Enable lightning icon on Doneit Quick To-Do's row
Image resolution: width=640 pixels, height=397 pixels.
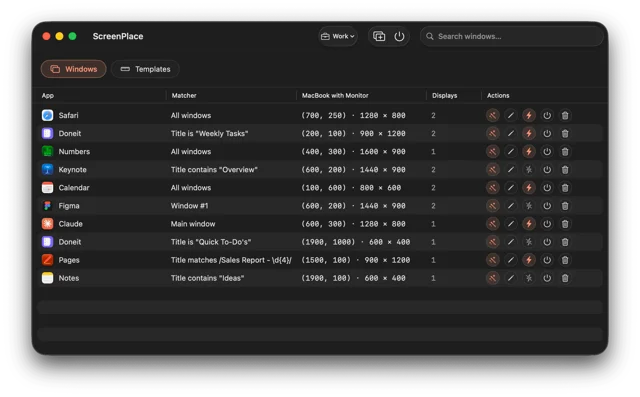(529, 242)
